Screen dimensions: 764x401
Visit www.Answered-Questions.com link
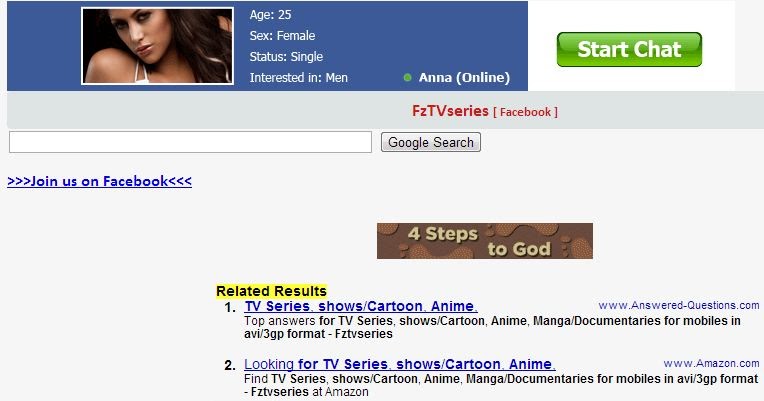click(x=679, y=306)
